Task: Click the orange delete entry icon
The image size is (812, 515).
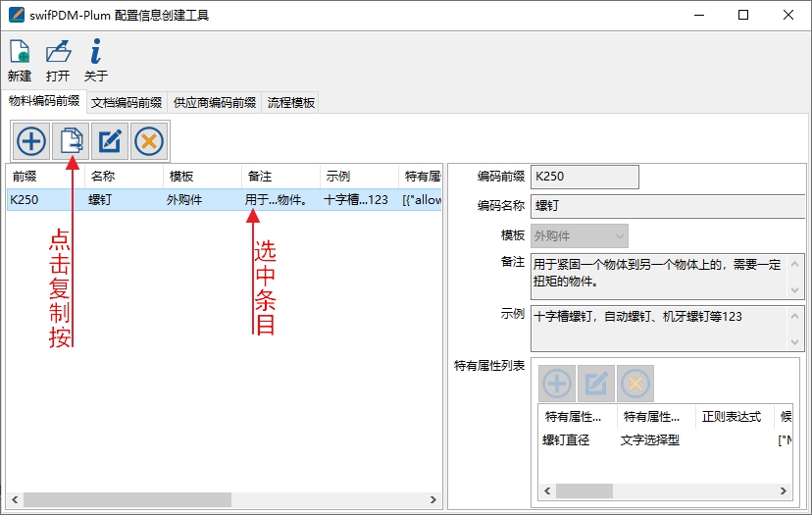Action: [x=149, y=141]
